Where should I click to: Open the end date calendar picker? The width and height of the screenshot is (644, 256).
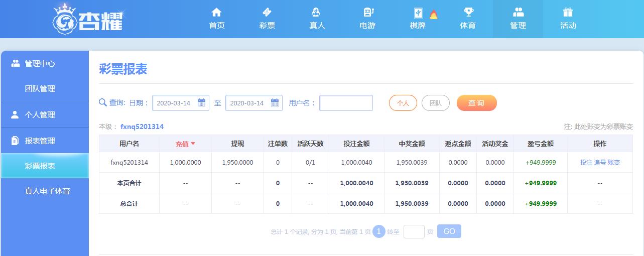275,103
